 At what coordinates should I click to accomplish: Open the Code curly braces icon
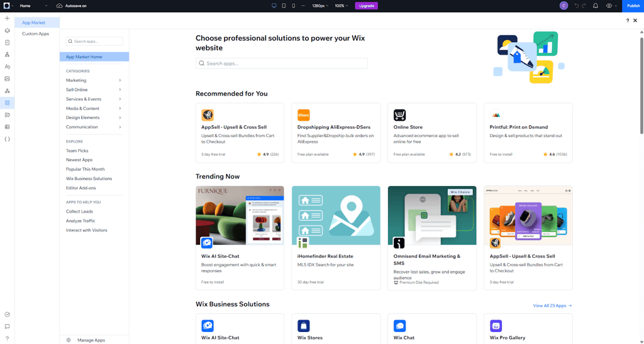pos(7,139)
